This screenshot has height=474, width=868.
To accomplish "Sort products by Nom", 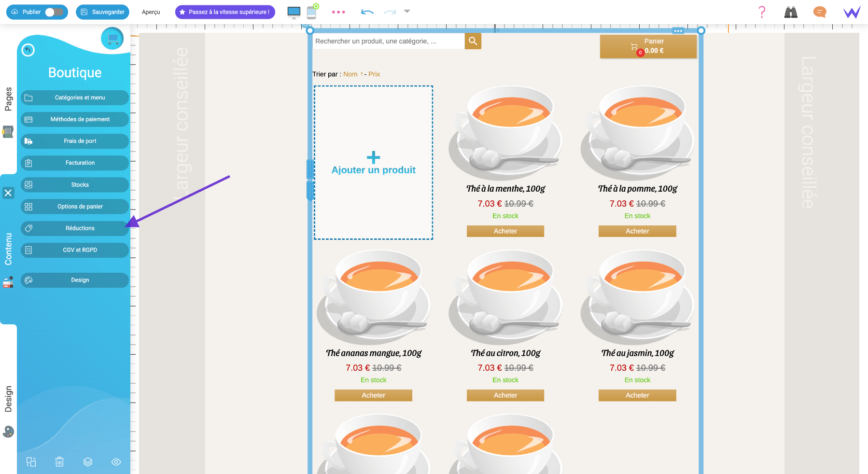I will 350,74.
